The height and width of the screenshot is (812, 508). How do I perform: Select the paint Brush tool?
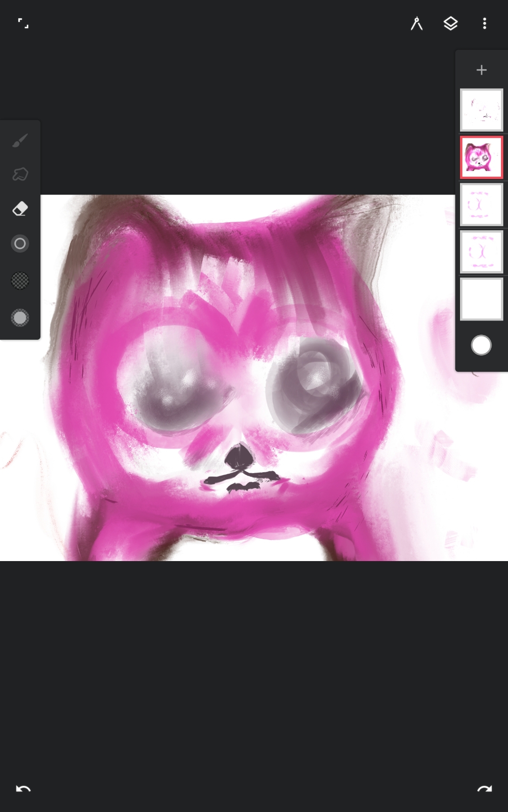[20, 140]
